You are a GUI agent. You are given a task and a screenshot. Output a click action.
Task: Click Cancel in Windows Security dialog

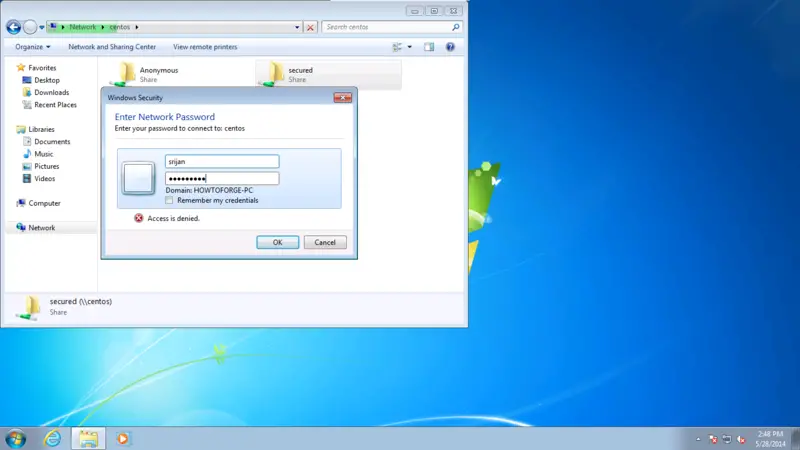click(x=325, y=242)
